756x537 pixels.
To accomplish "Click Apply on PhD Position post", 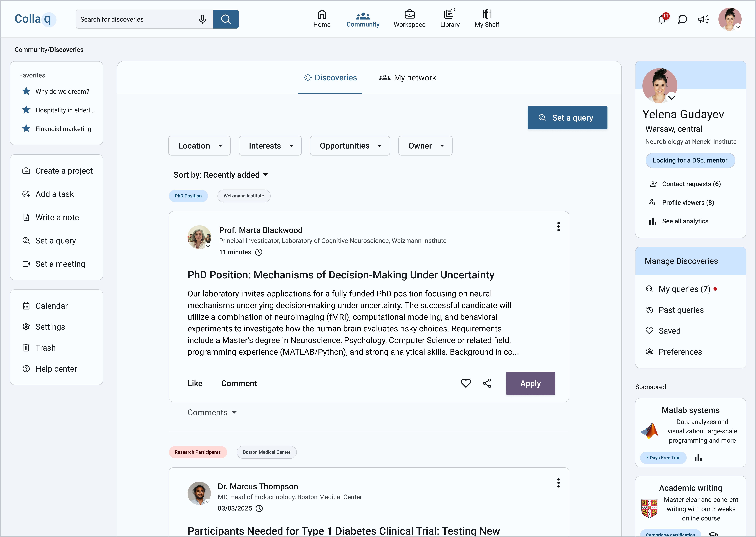I will (530, 383).
